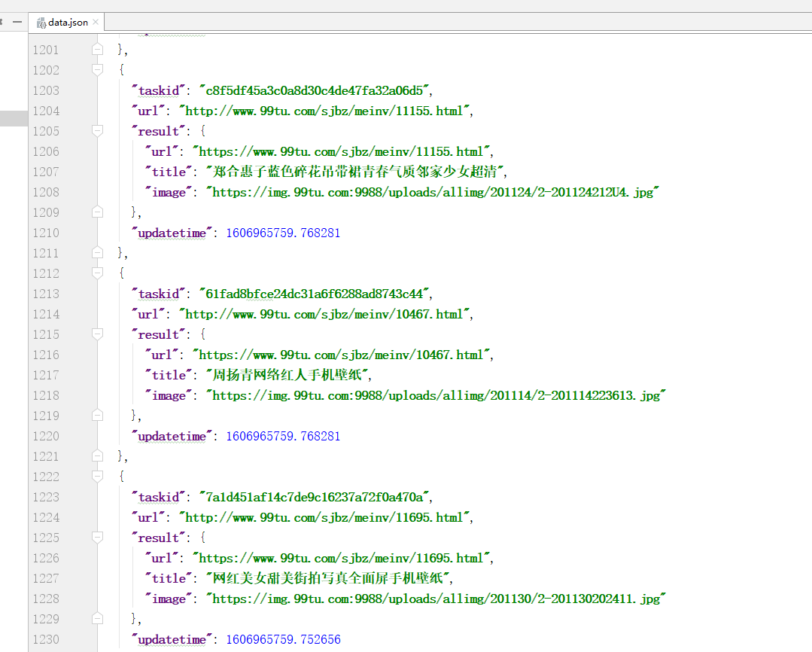
Task: Click taskid value 61fad8bfce24dc31a6f6288ad8743c44
Action: 315,294
